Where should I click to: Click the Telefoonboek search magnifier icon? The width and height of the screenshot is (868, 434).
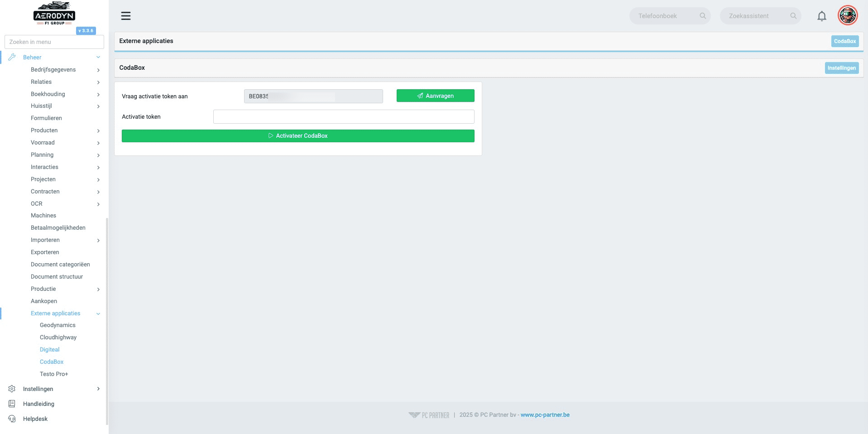[703, 16]
